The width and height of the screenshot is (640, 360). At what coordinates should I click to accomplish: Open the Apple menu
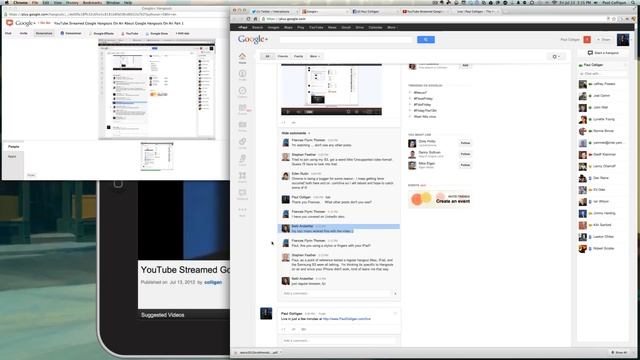tap(7, 2)
